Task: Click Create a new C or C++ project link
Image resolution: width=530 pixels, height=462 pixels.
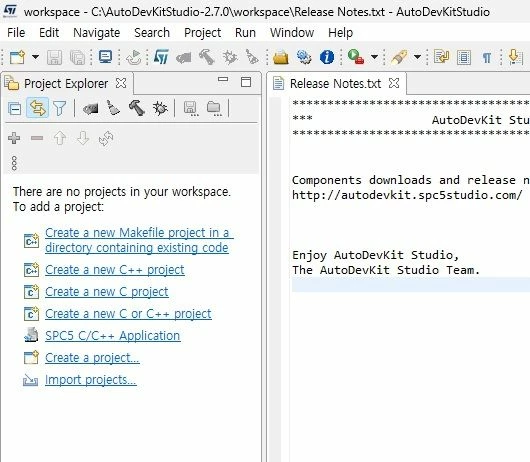Action: click(x=128, y=314)
